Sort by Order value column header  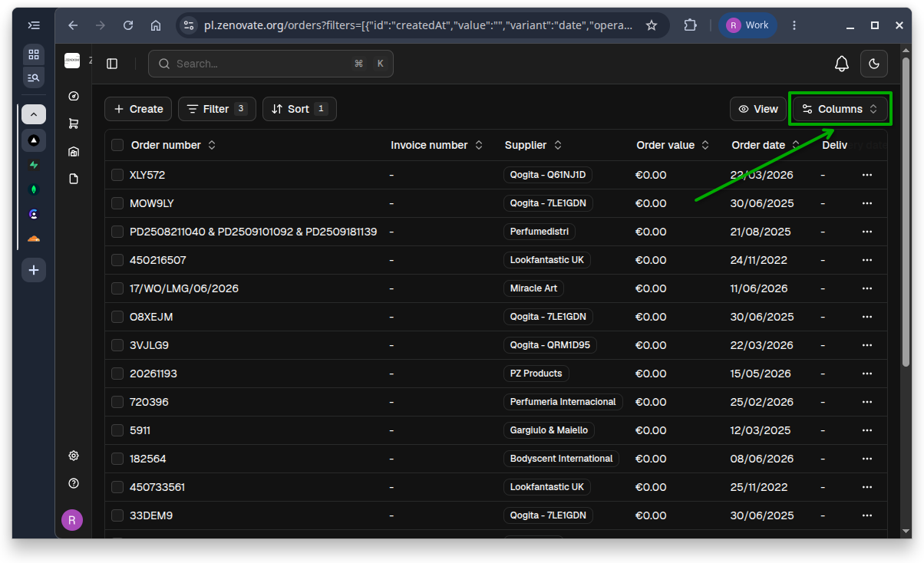click(x=673, y=145)
